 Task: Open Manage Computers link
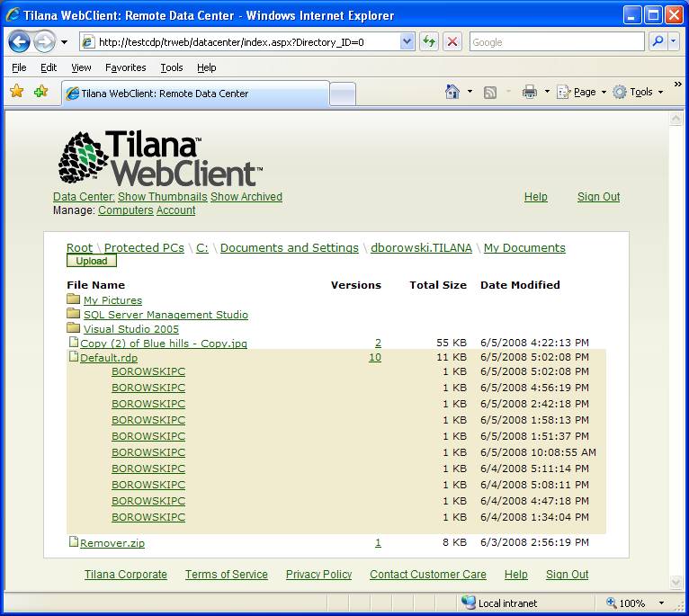[x=126, y=210]
